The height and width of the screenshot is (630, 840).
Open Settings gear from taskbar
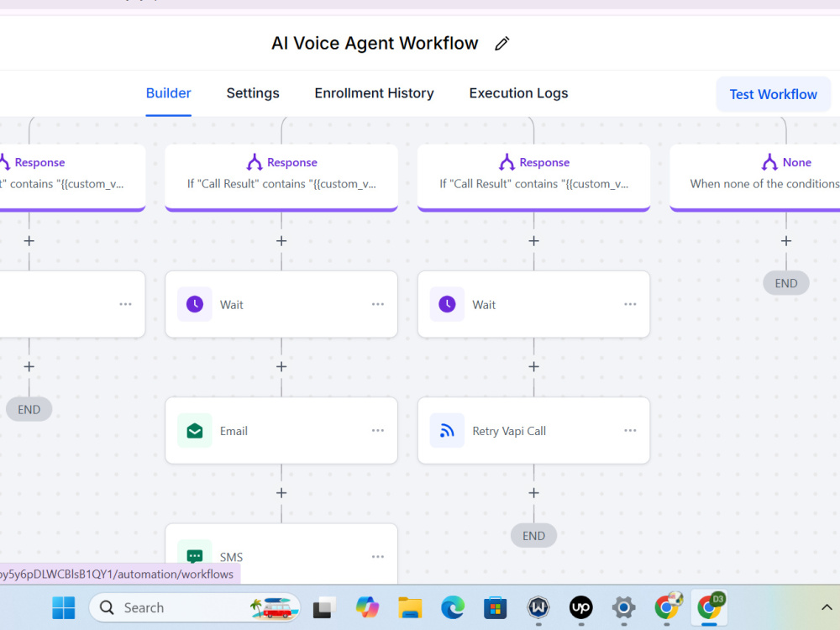pyautogui.click(x=623, y=607)
